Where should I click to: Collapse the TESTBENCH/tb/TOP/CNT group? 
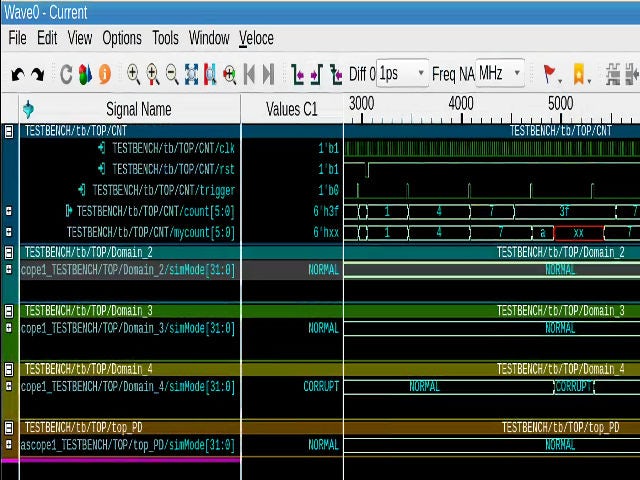[x=9, y=131]
